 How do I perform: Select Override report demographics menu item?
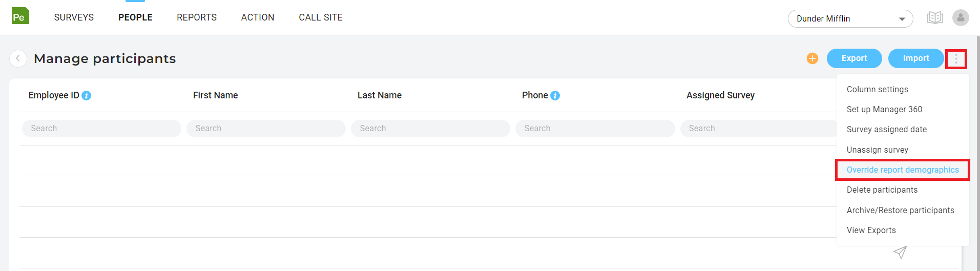pyautogui.click(x=903, y=170)
